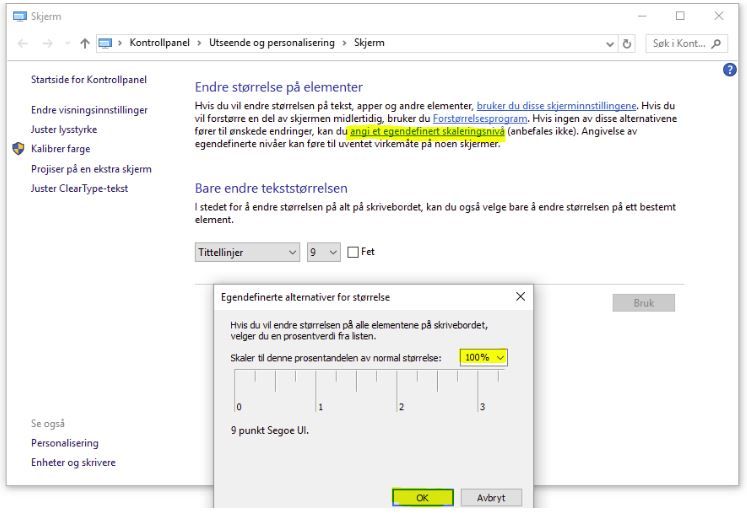
Task: Select Utseende og personalisering breadcrumb
Action: [x=272, y=43]
